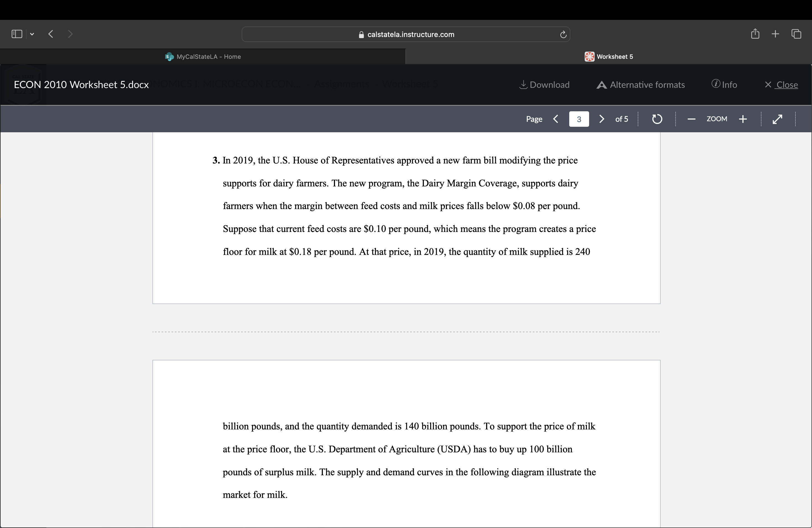
Task: Refresh the calstatela.instructure.com page
Action: coord(563,34)
